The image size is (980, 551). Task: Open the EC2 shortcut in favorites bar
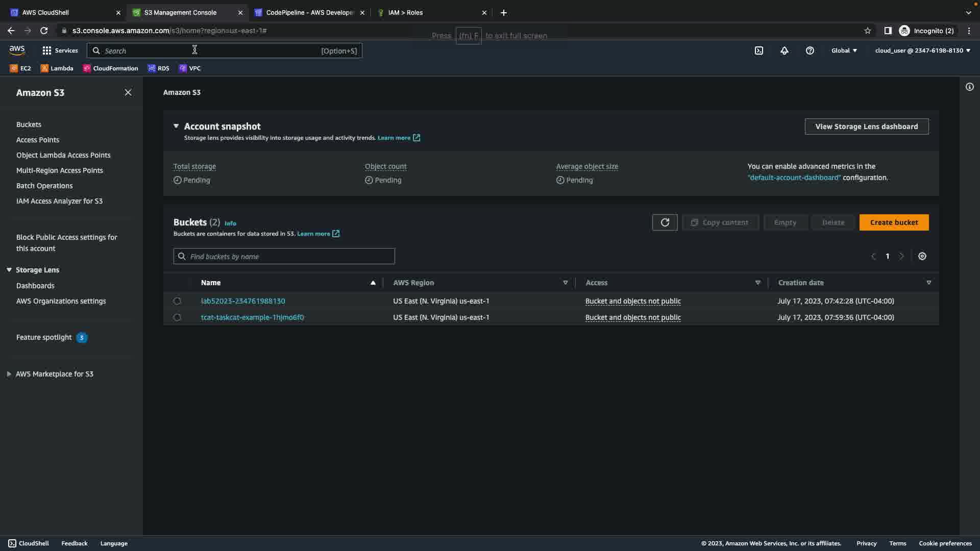click(20, 68)
